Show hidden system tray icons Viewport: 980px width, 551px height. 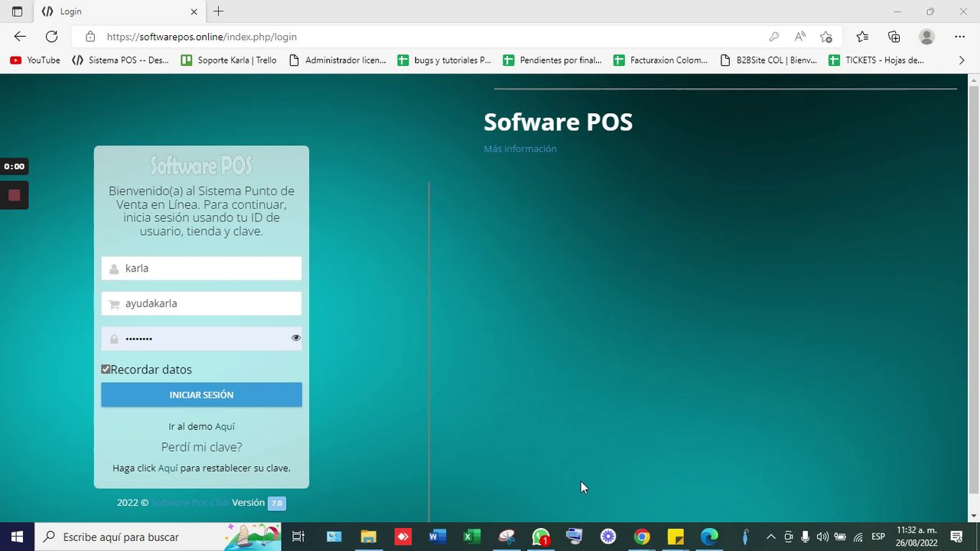pyautogui.click(x=770, y=536)
